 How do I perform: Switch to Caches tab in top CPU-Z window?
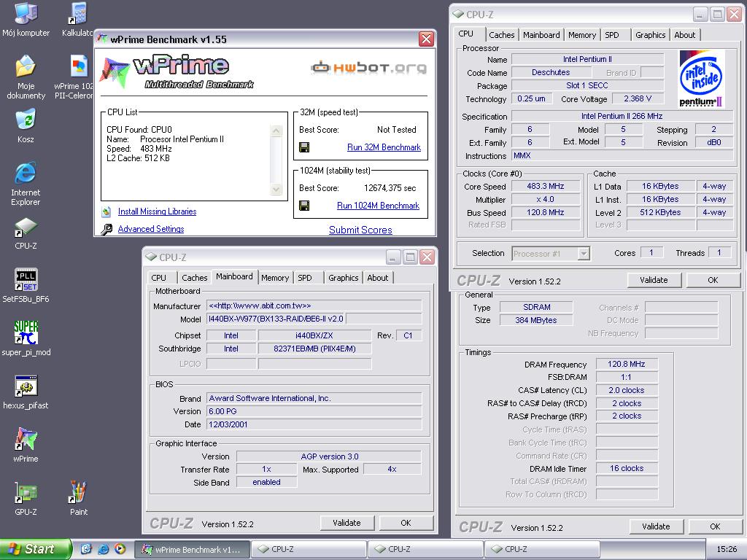pyautogui.click(x=502, y=35)
